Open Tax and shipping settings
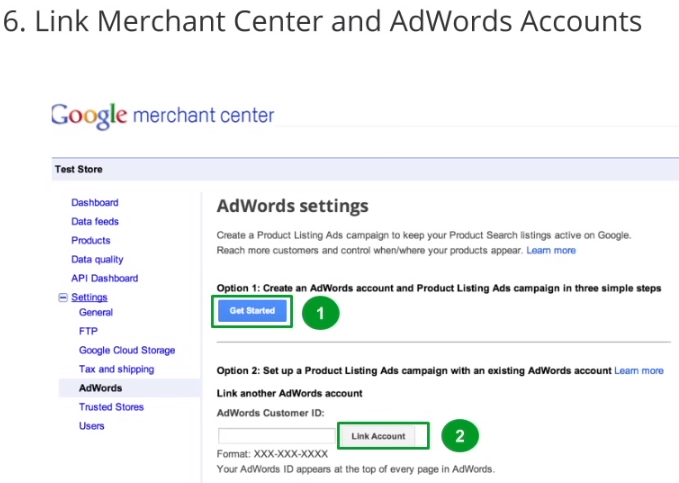Screen dimensions: 679x483 pos(116,369)
